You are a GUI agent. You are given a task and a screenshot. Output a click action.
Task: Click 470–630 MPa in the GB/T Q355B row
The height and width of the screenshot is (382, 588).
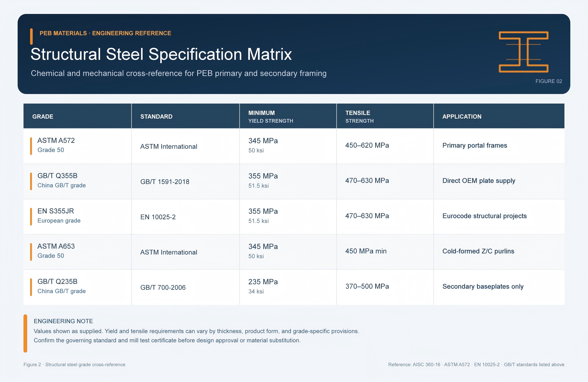(367, 181)
